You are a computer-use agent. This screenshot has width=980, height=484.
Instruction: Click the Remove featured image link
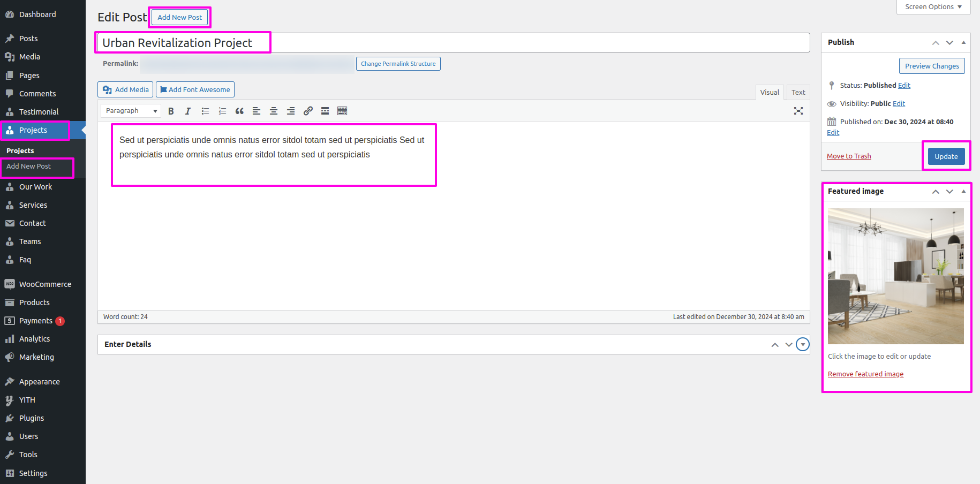(865, 374)
